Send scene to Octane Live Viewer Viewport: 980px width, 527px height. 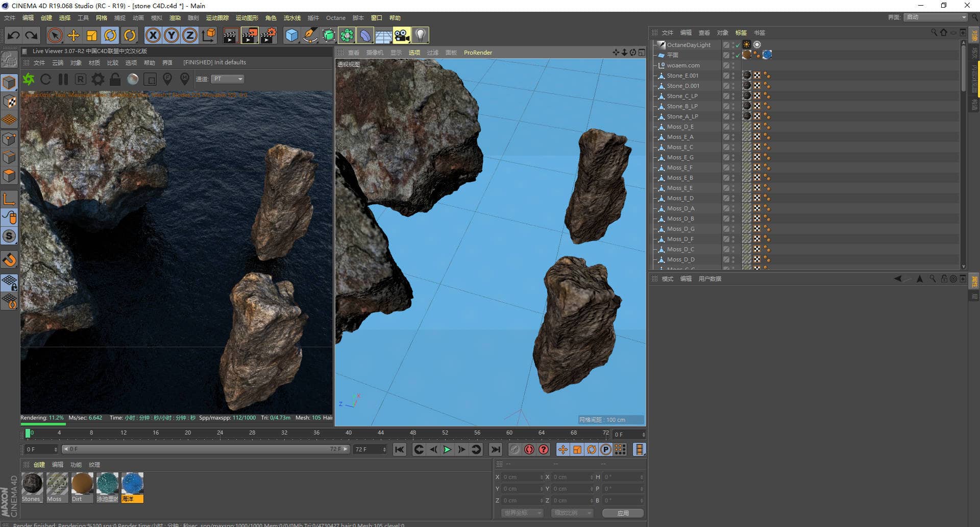29,79
